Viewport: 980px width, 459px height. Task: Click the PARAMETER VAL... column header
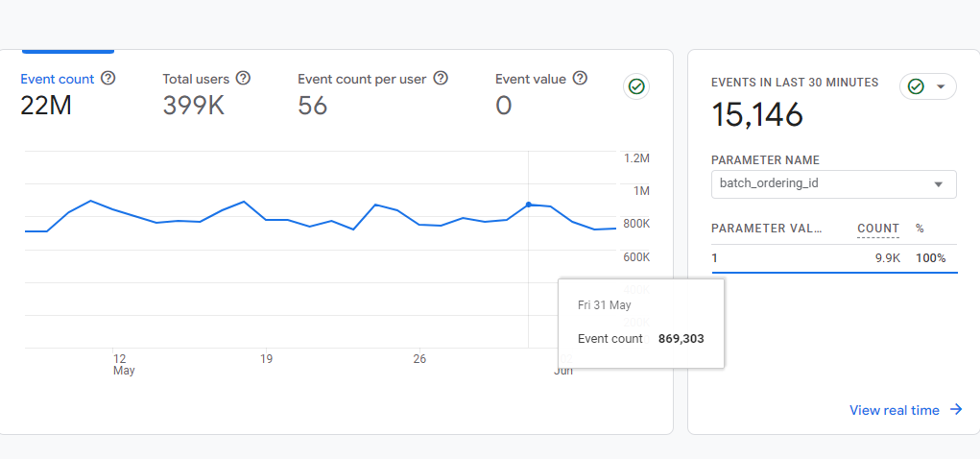[766, 229]
